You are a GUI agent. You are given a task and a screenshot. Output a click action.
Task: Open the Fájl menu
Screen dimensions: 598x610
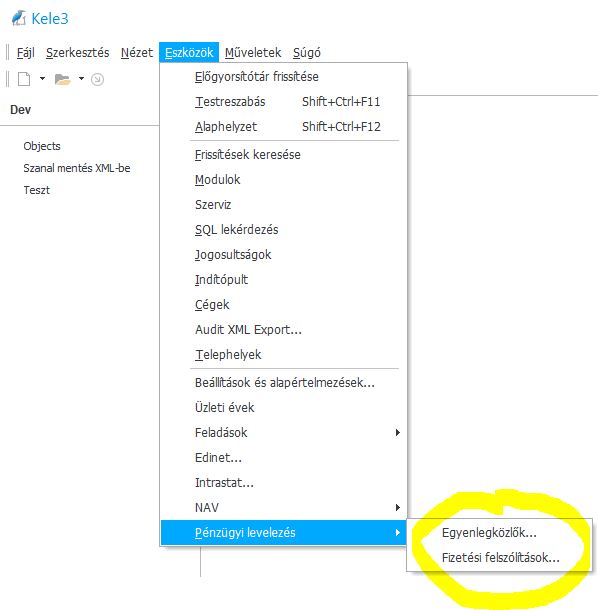[26, 53]
